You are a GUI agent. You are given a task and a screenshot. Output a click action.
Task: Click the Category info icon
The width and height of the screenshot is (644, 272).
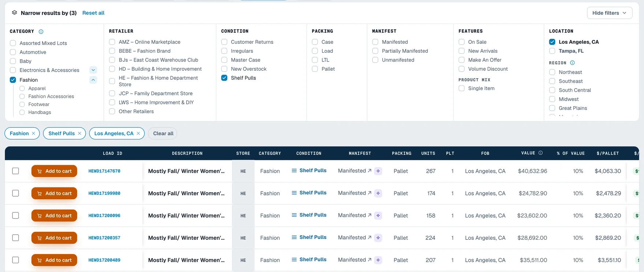(x=41, y=31)
